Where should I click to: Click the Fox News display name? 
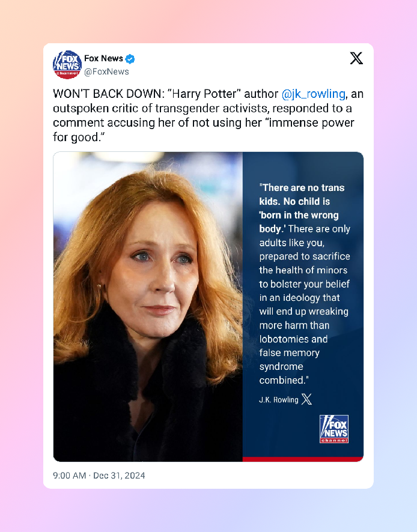pyautogui.click(x=103, y=58)
